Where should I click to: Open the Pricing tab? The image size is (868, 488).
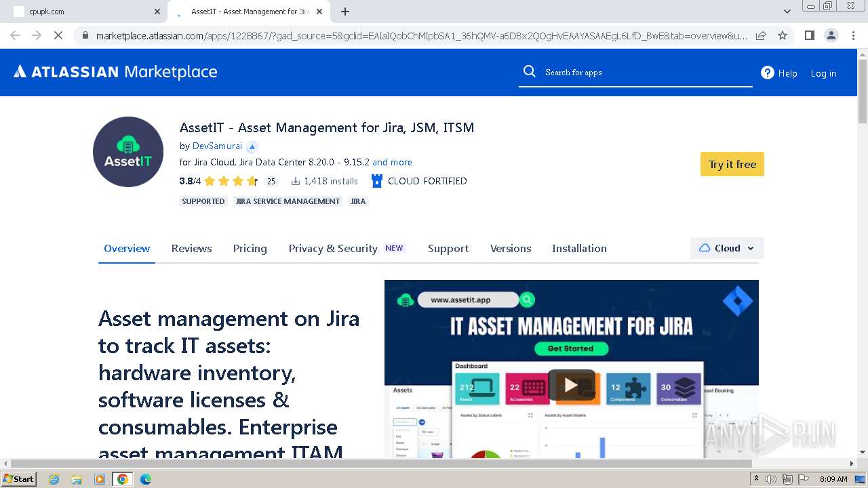coord(250,249)
